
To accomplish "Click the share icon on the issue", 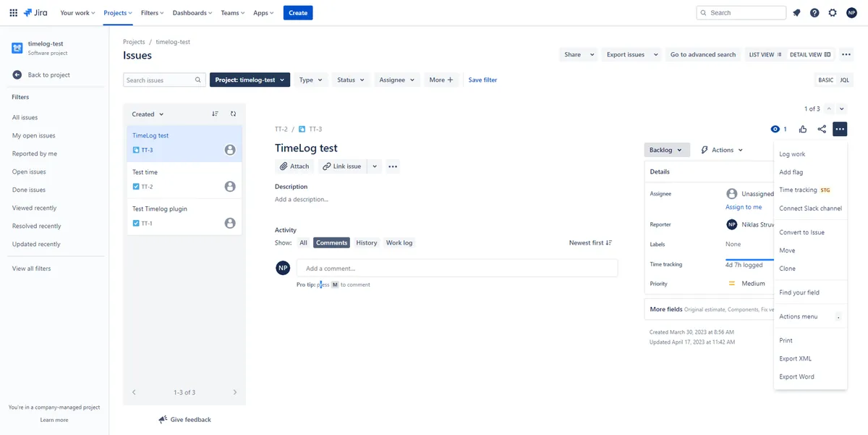I will pos(822,129).
